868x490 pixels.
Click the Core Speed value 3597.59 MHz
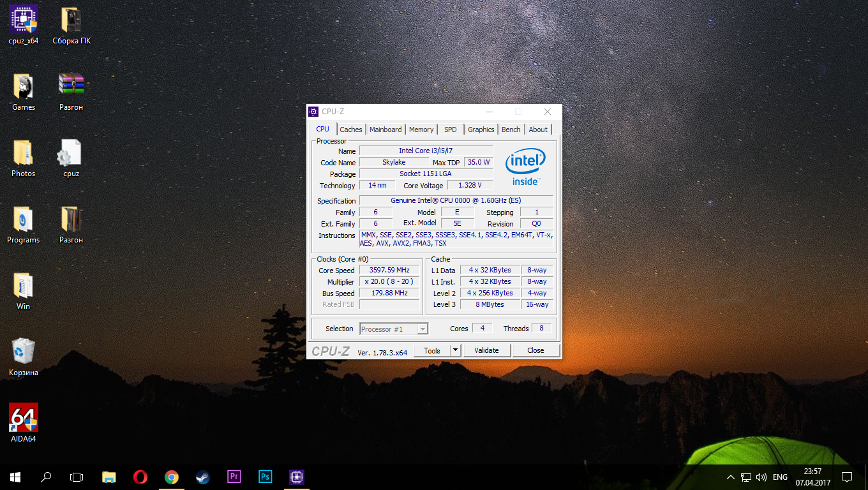point(389,270)
